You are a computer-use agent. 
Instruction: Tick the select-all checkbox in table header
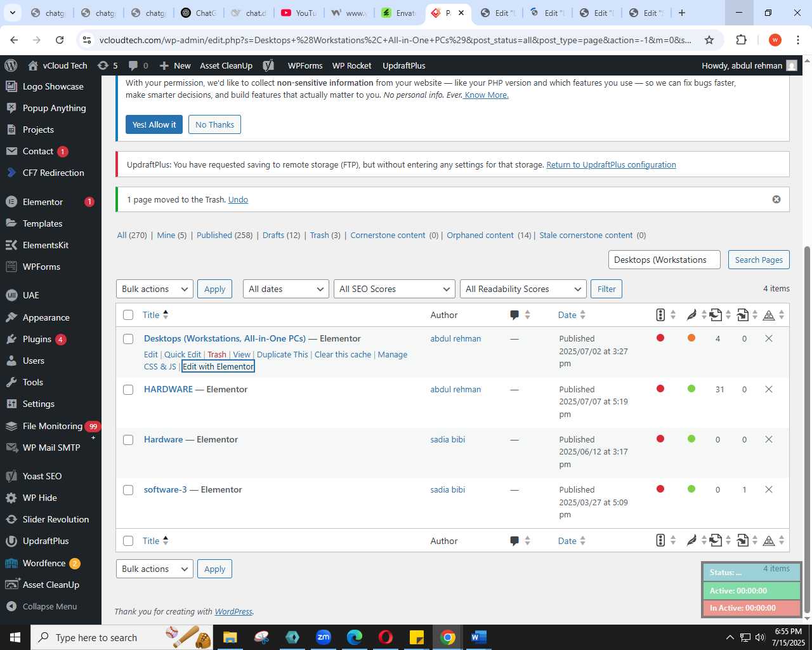(128, 315)
